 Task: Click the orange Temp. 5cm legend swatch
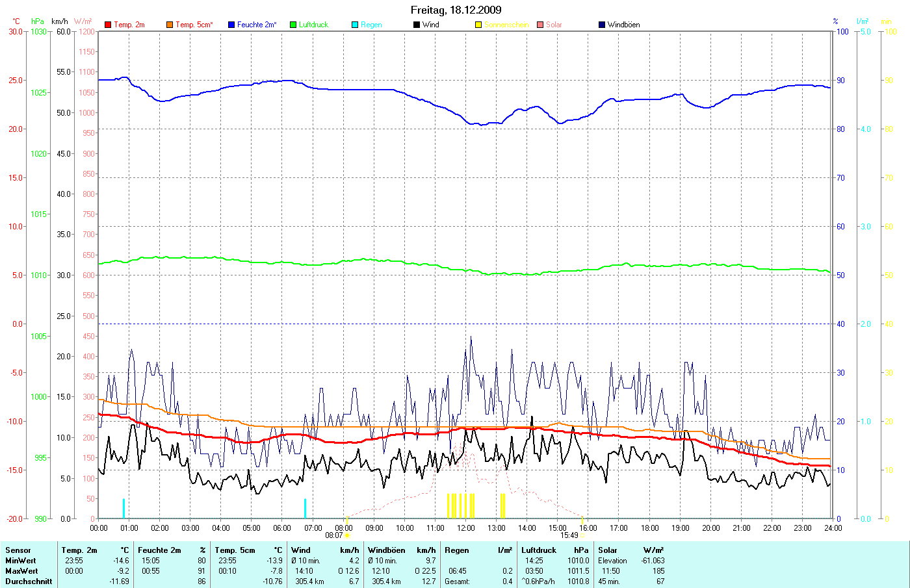(170, 25)
